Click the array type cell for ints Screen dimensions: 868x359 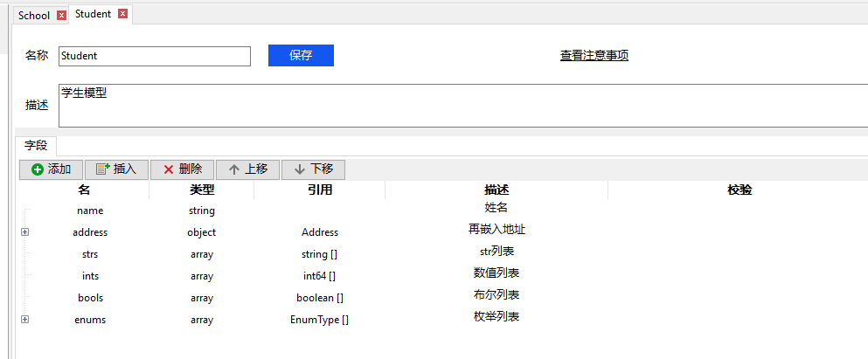pyautogui.click(x=202, y=276)
